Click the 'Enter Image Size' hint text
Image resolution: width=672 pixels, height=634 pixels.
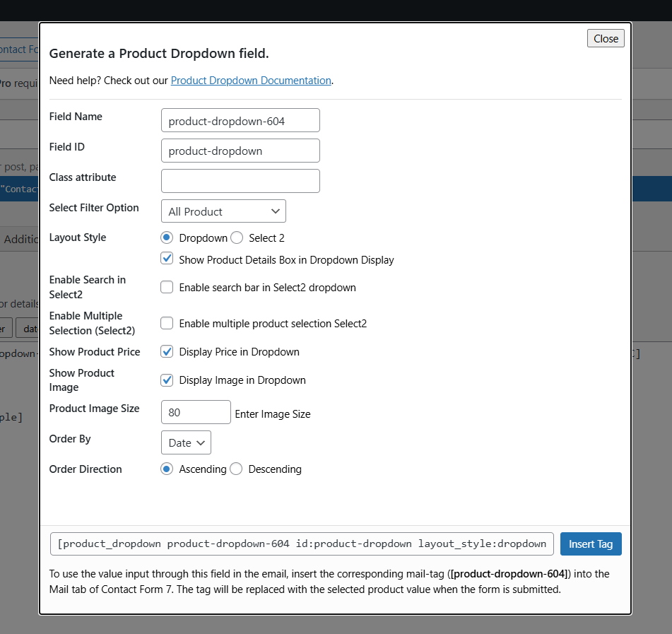tap(273, 414)
